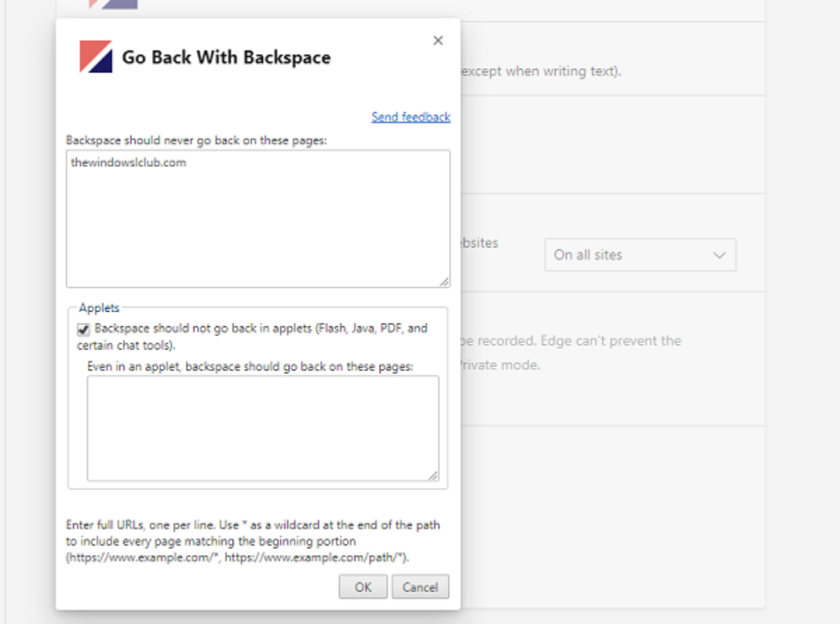Click the "Applets" group label
Screen dimensions: 840x624
(99, 307)
